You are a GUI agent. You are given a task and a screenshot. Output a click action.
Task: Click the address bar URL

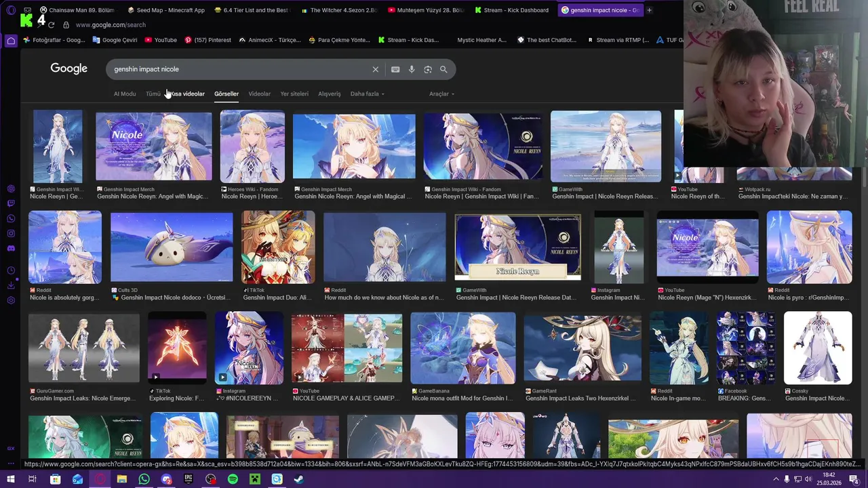coord(111,25)
